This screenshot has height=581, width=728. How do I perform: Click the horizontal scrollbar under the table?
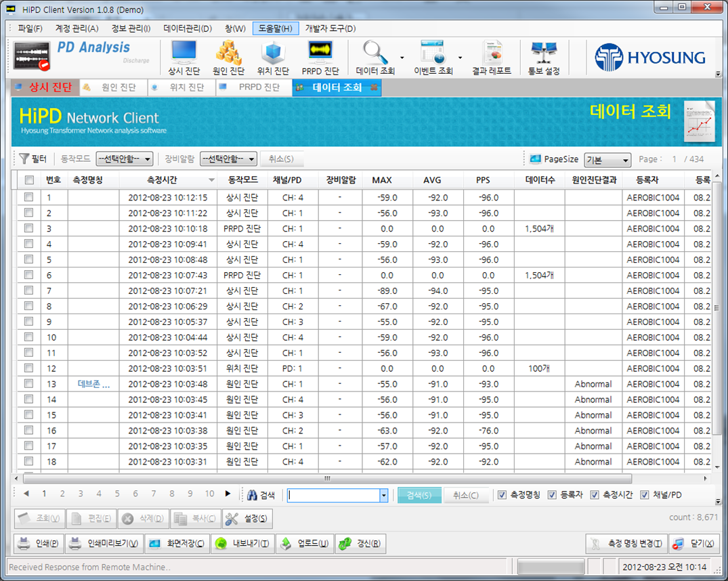click(327, 478)
